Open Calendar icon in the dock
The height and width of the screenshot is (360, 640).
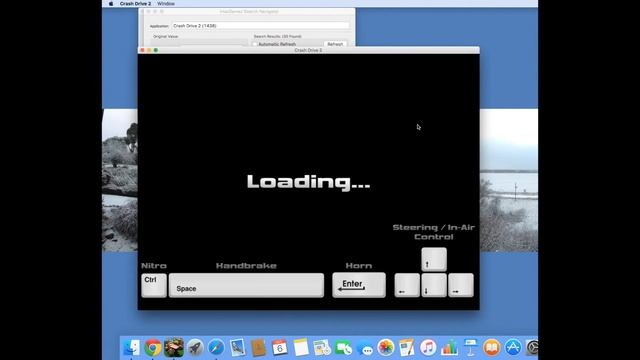pyautogui.click(x=280, y=348)
